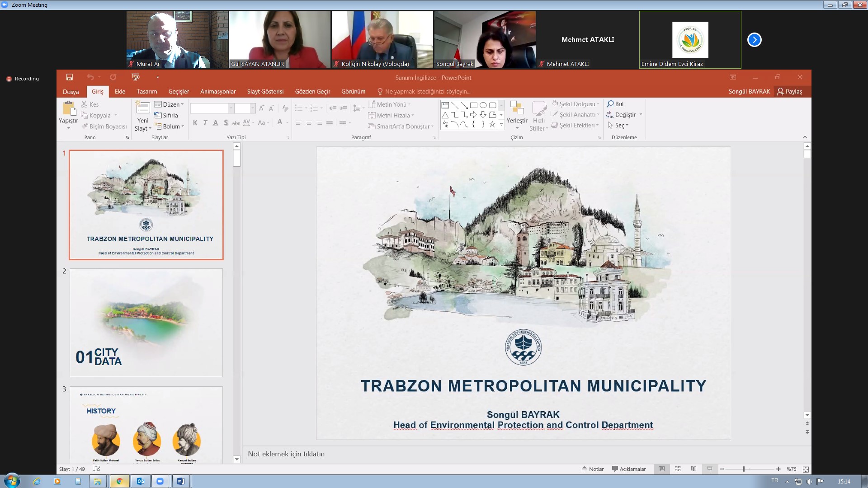Select the triangle shape in shapes gallery
868x488 pixels.
click(x=445, y=115)
